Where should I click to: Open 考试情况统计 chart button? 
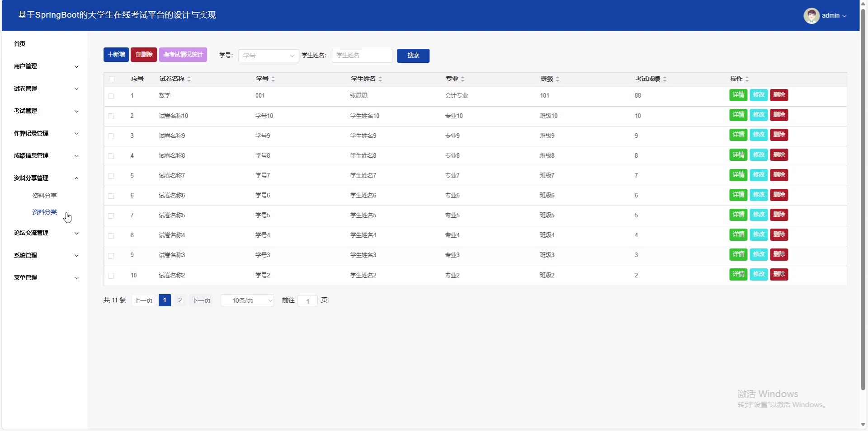(x=183, y=55)
